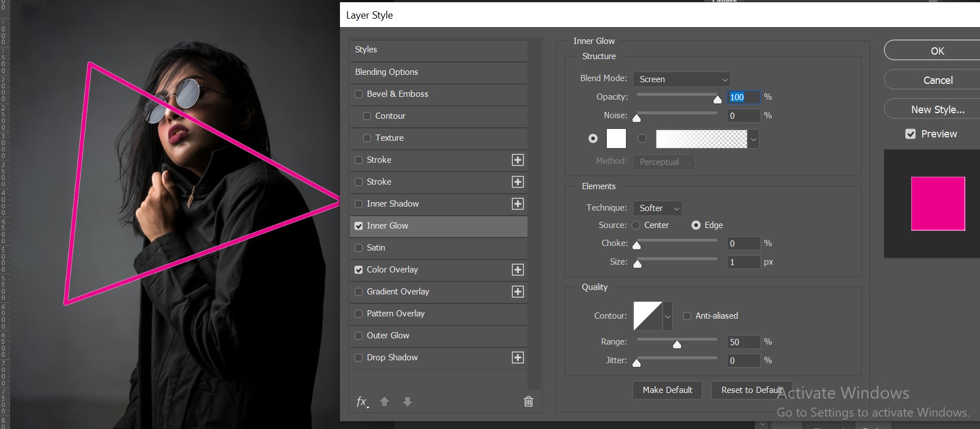Viewport: 980px width, 429px height.
Task: Select the Inner Shadow effect row
Action: coord(438,204)
